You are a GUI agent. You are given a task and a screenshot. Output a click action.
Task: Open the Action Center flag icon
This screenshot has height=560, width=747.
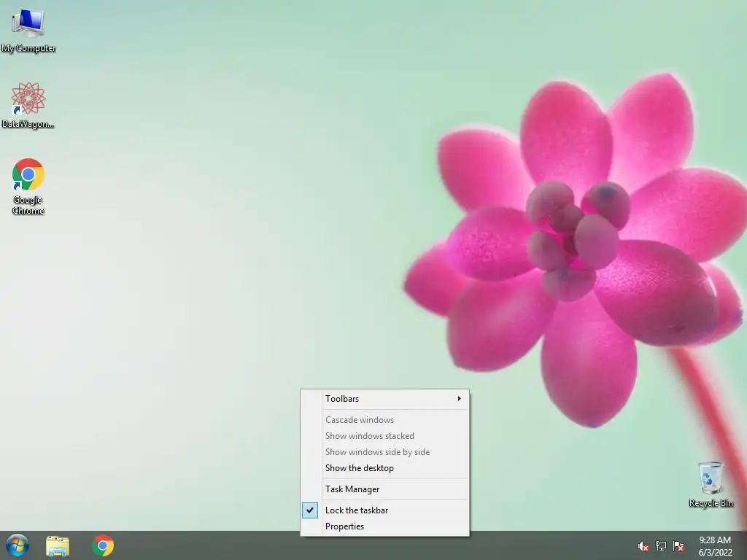point(678,546)
